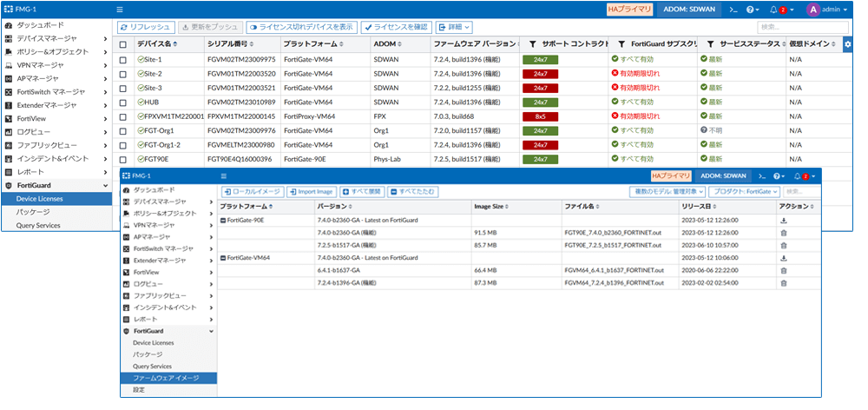Screen dimensions: 868x410
Task: Open notification bell in front window header
Action: [x=797, y=175]
